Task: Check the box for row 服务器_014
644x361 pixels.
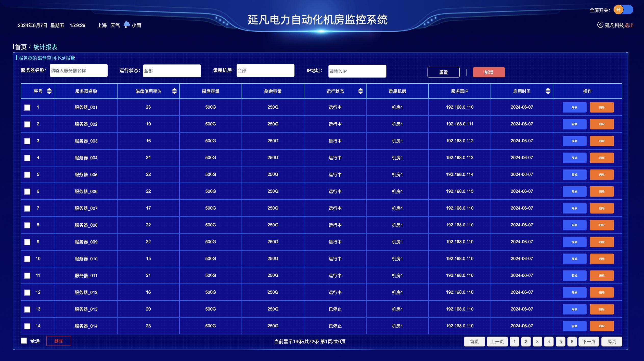Action: coord(27,326)
